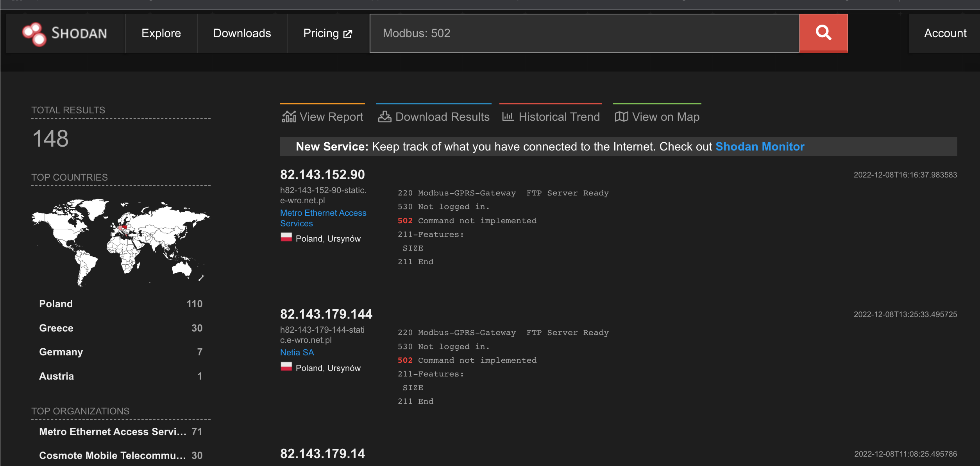Click Poland flag under 82.143.179.144
Screen dimensions: 980x466
(x=286, y=367)
